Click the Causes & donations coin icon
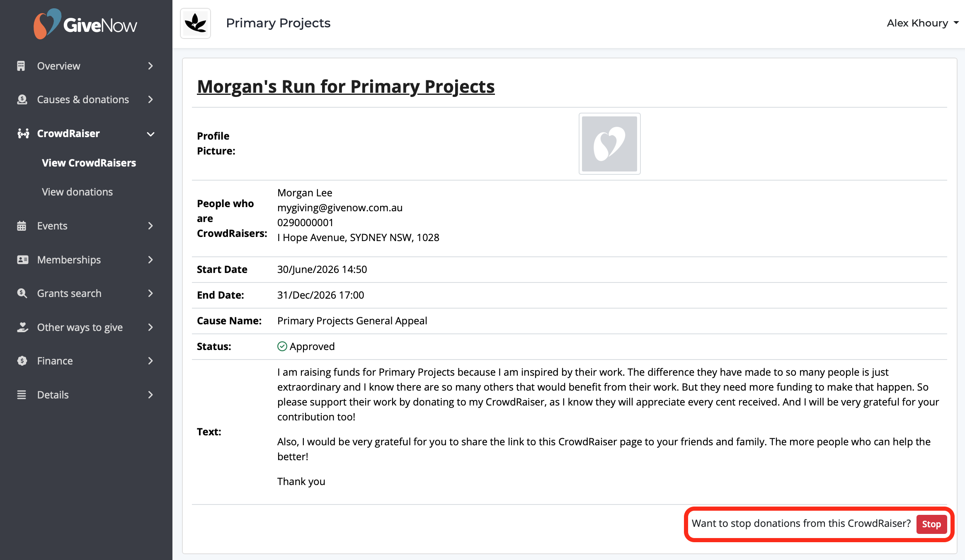Image resolution: width=965 pixels, height=560 pixels. tap(22, 99)
